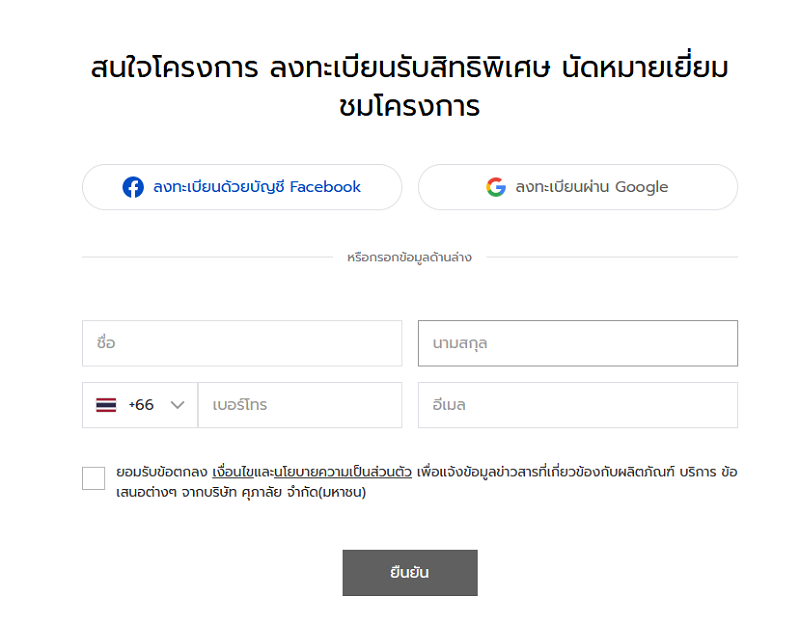
Task: Register with Facebook account button
Action: click(242, 187)
